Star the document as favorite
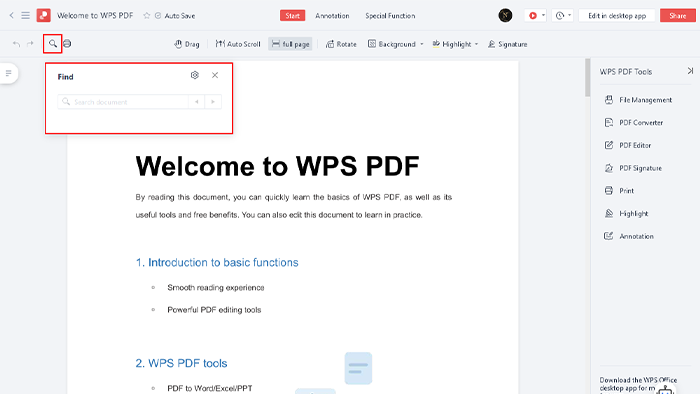 click(x=146, y=16)
